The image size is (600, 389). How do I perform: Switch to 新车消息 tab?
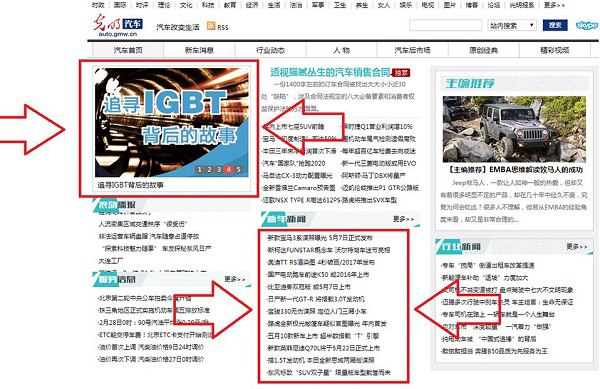(199, 50)
